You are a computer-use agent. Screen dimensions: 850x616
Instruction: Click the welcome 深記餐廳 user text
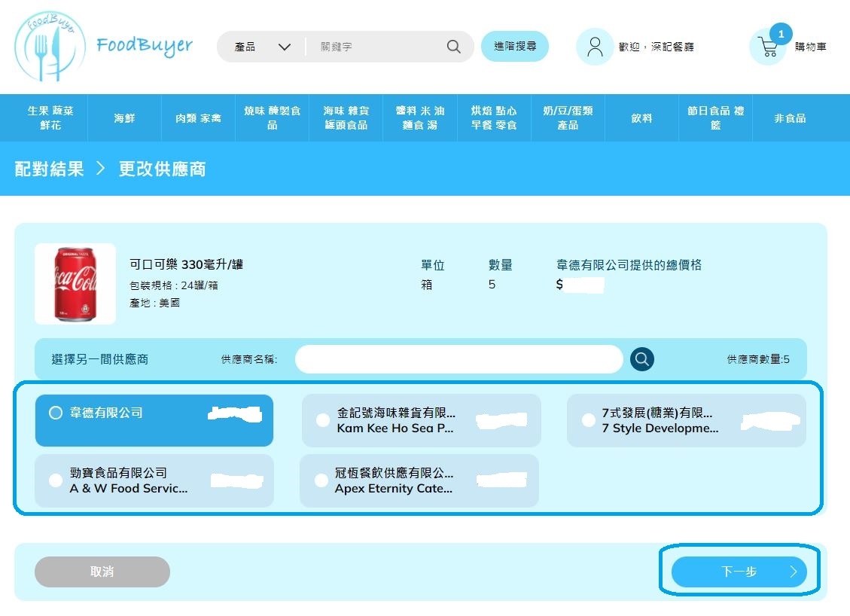(x=656, y=47)
